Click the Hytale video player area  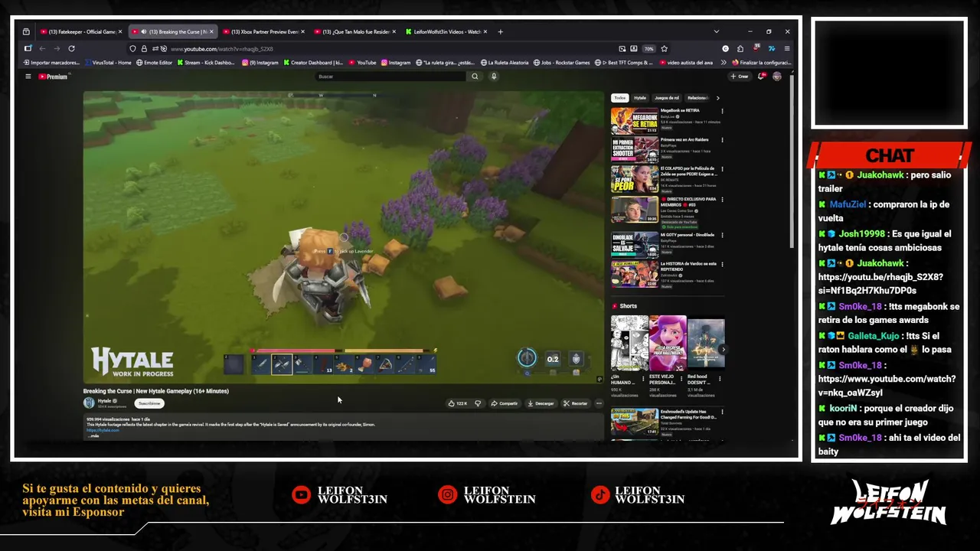(344, 237)
